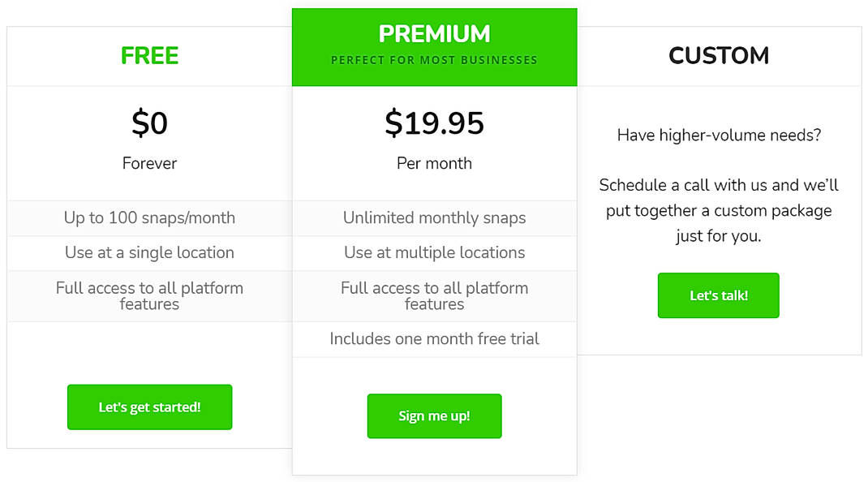Click the "Let's talk!" button
868x482 pixels.
pos(718,295)
